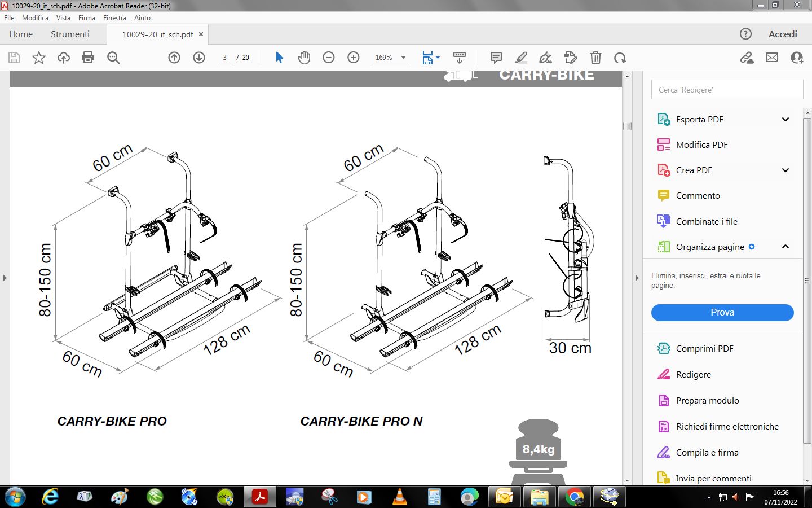Click the edit PDF tag icon
The width and height of the screenshot is (812, 508).
tap(571, 58)
